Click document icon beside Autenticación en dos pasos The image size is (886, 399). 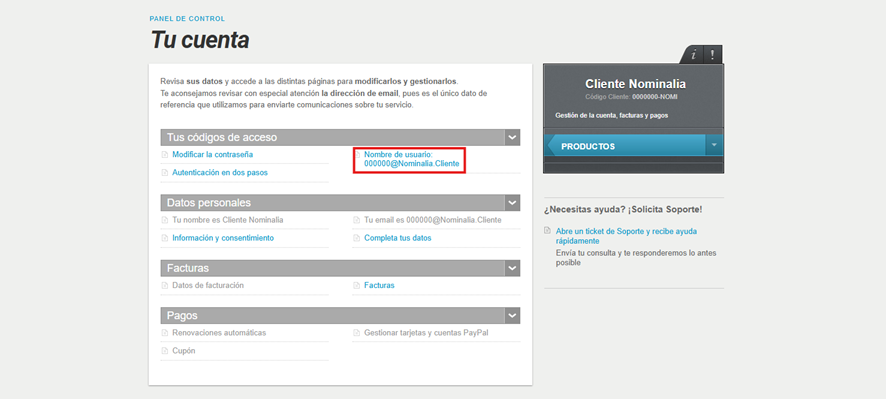click(x=164, y=173)
